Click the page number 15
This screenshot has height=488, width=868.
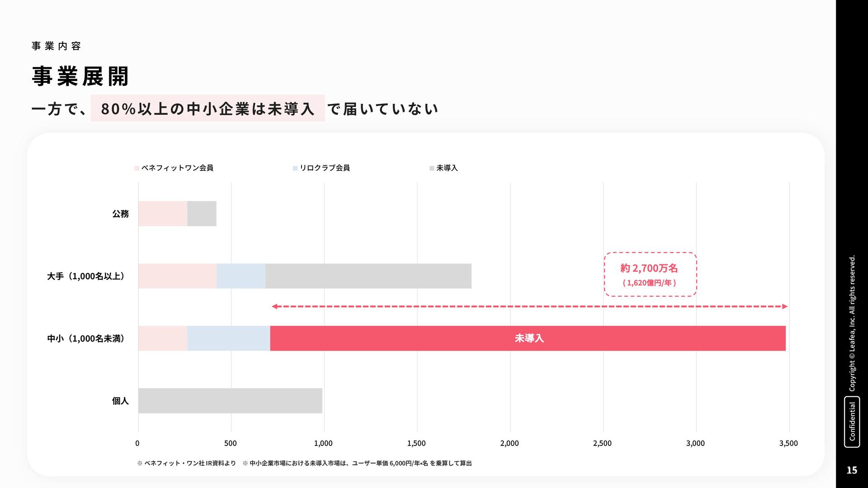point(852,470)
